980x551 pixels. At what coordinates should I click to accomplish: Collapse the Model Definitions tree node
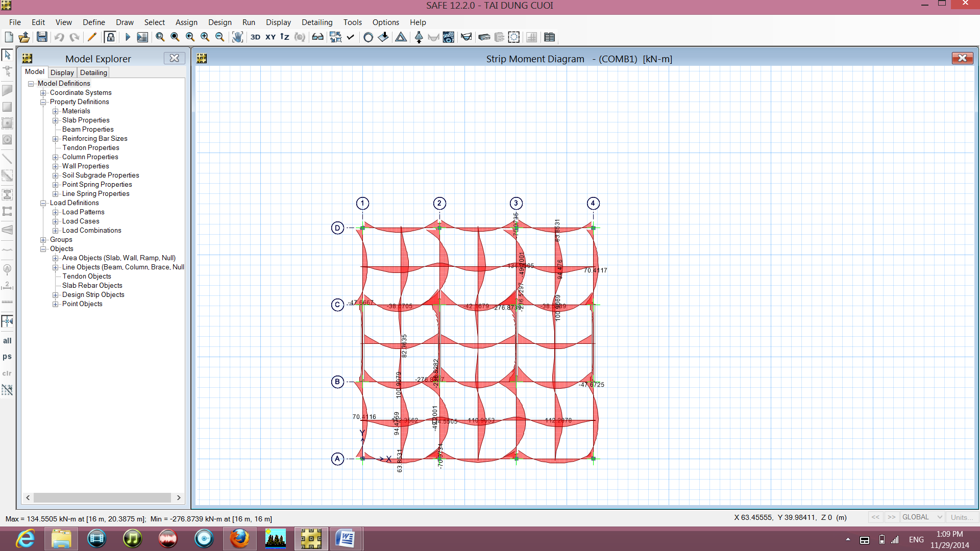(x=31, y=84)
